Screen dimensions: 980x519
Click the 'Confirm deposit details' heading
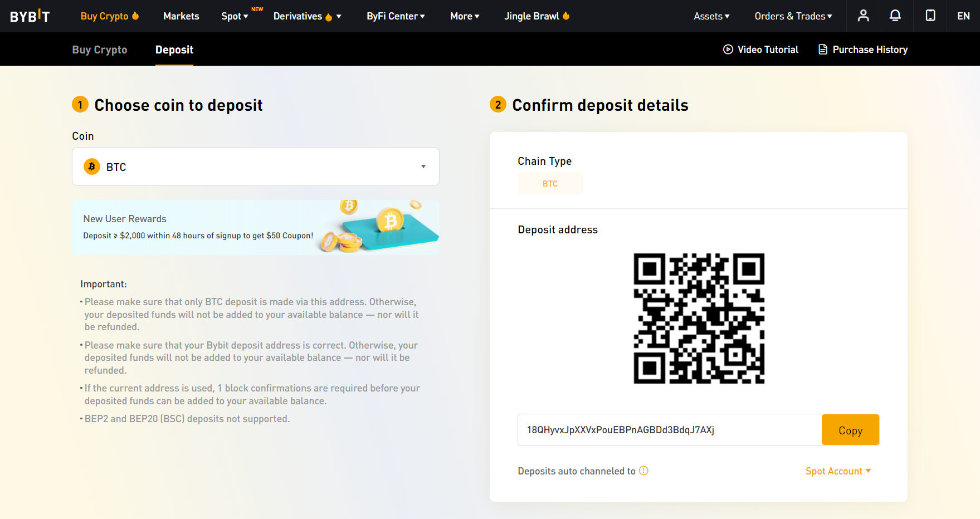[600, 105]
